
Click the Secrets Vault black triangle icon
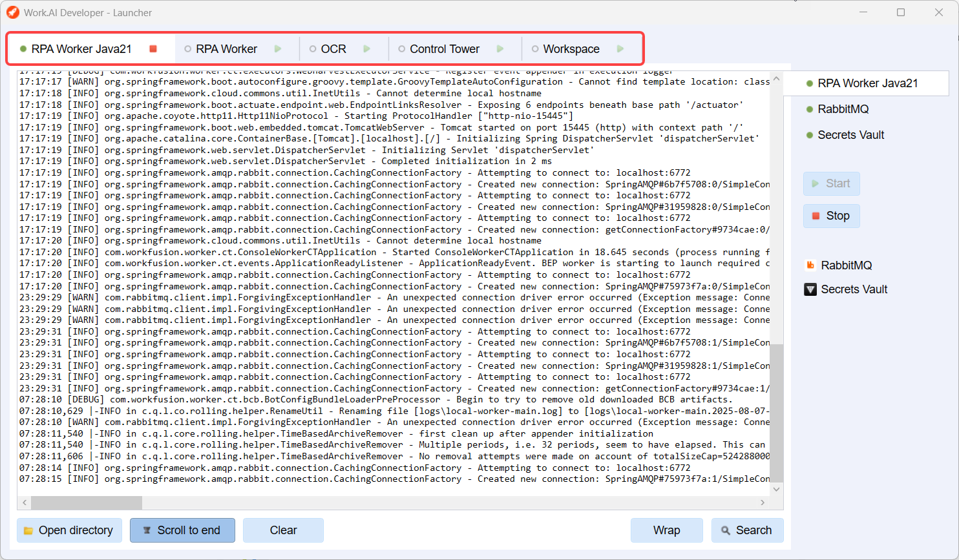(x=810, y=289)
